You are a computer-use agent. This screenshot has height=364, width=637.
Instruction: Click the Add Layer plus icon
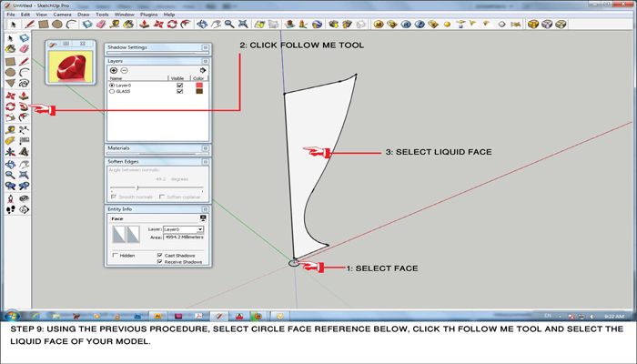pyautogui.click(x=114, y=70)
